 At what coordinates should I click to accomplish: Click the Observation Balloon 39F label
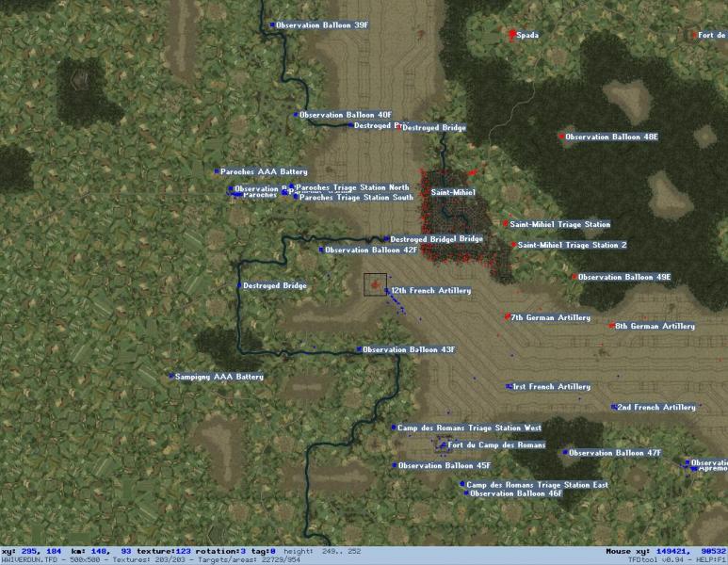[x=322, y=25]
